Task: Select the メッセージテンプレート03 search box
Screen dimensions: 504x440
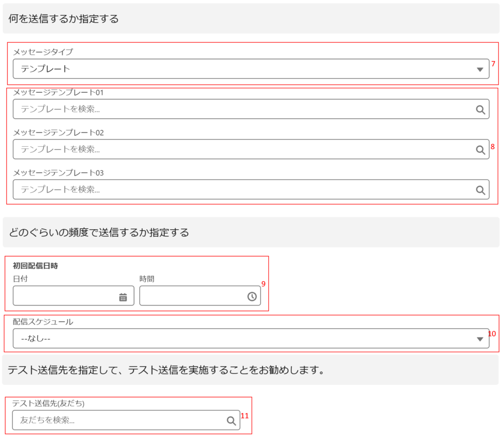Action: click(x=241, y=189)
